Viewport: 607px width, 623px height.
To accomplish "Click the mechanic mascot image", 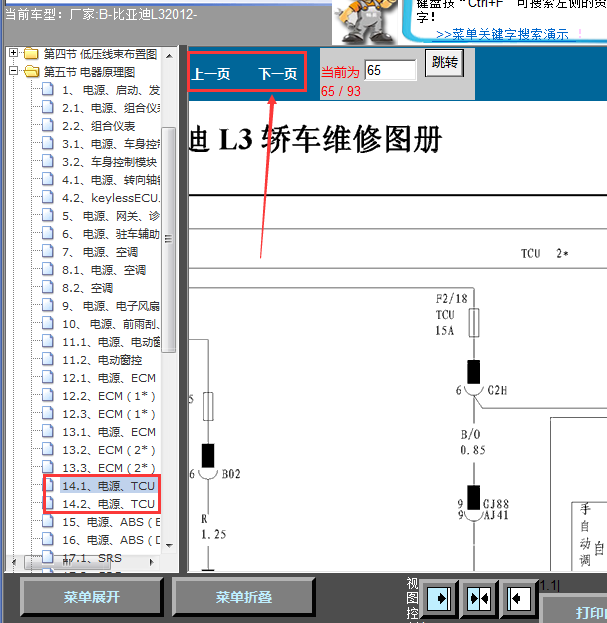I will coord(365,22).
